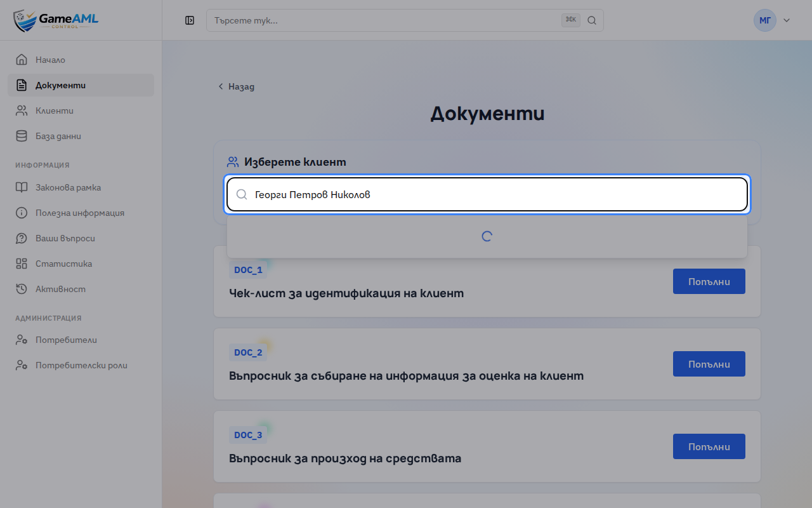Toggle the sidebar panel icon
The height and width of the screenshot is (508, 812).
click(190, 20)
